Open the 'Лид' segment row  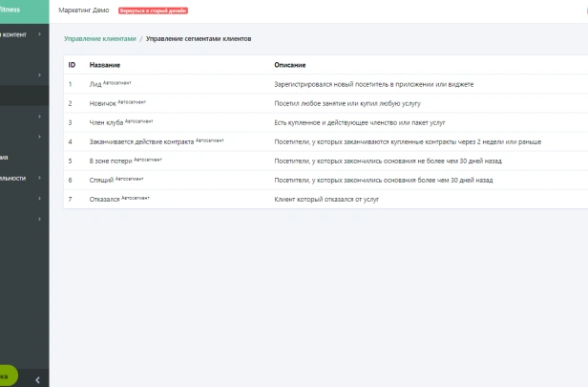pyautogui.click(x=97, y=84)
